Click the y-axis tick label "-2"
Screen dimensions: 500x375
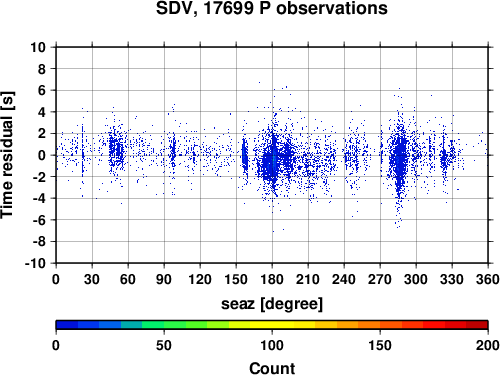[x=39, y=177]
